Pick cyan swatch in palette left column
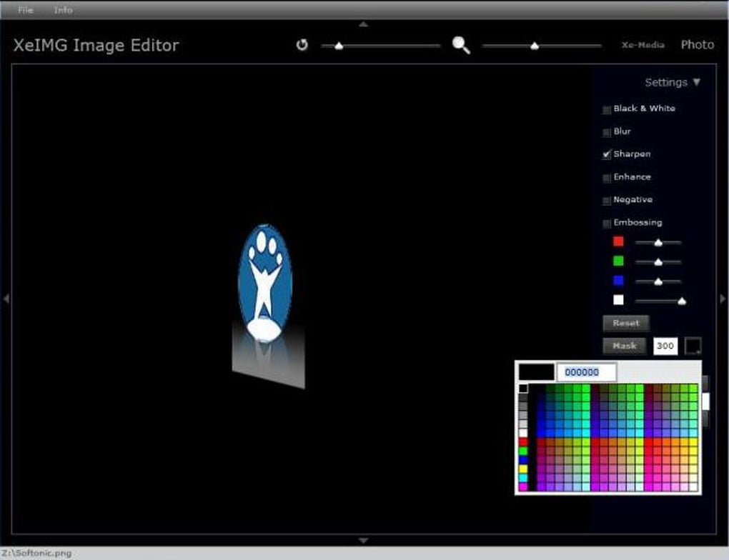The width and height of the screenshot is (729, 560). pyautogui.click(x=523, y=477)
